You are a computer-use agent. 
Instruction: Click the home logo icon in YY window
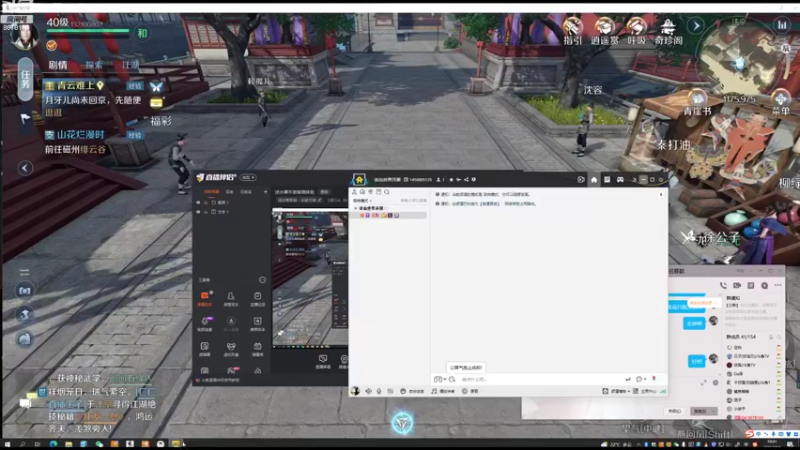click(359, 180)
